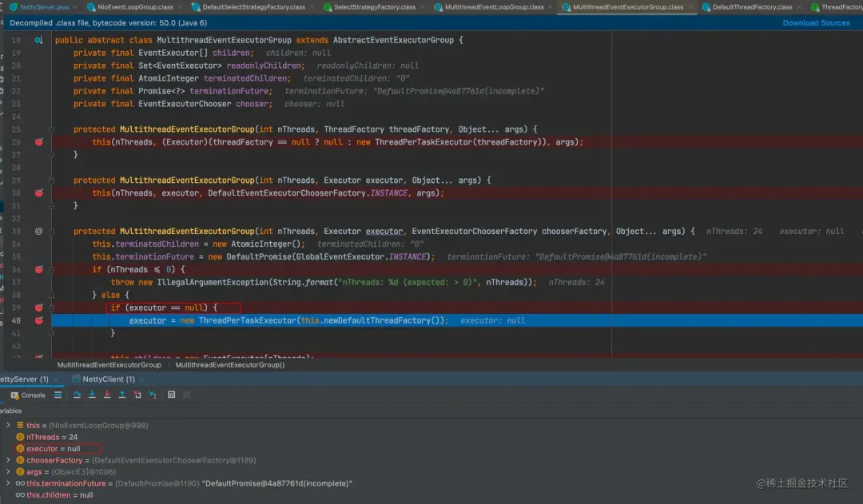Screen dimensions: 863x504
Task: Click 'GlobalEventExecutor' on line 35
Action: tap(340, 257)
